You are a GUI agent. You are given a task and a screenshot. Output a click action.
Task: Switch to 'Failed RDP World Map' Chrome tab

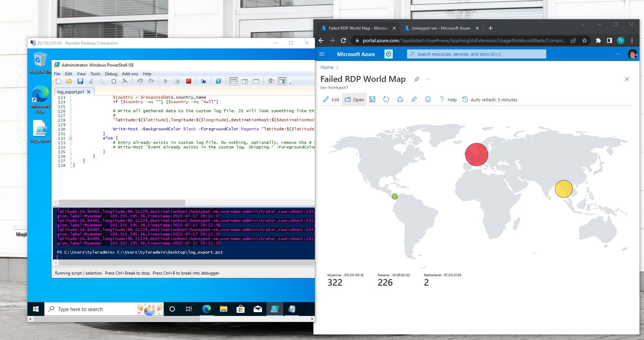pyautogui.click(x=358, y=28)
